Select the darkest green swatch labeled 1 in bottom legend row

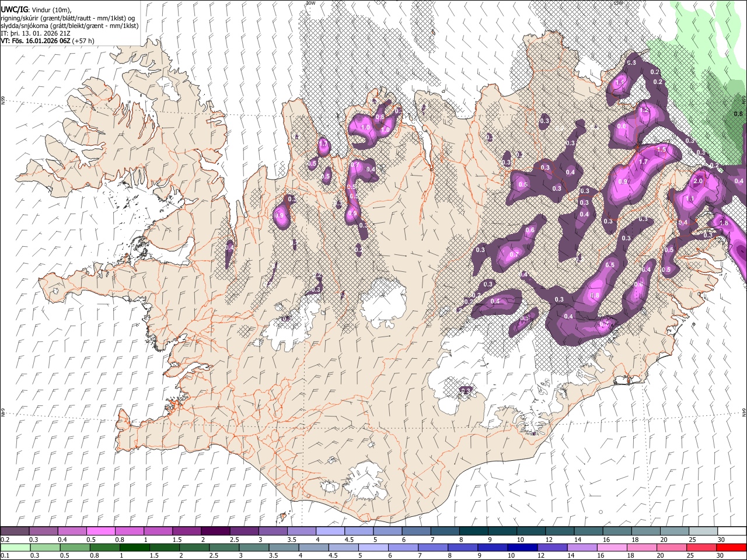click(134, 547)
